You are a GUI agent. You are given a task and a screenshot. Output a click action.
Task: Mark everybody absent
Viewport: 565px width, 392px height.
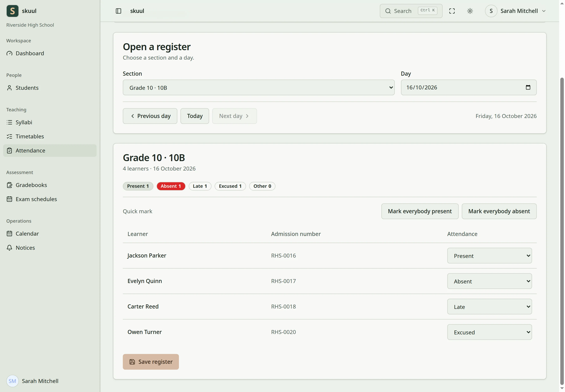[x=499, y=211]
